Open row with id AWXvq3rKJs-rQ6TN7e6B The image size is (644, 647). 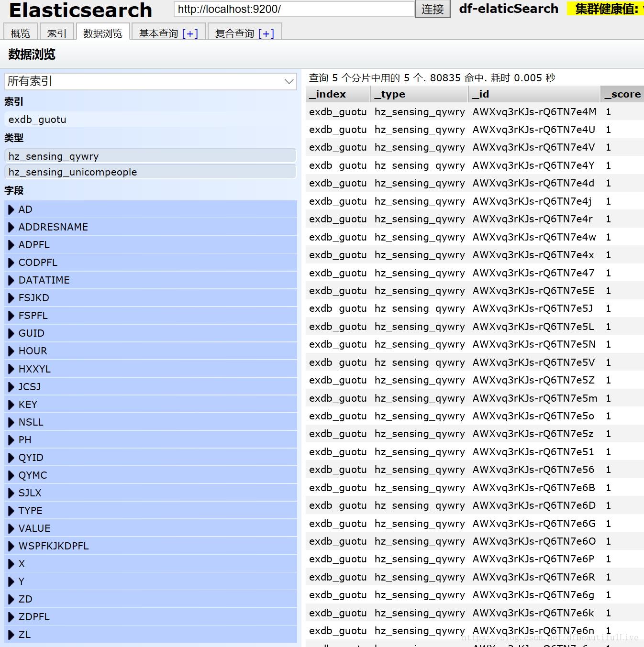[475, 487]
